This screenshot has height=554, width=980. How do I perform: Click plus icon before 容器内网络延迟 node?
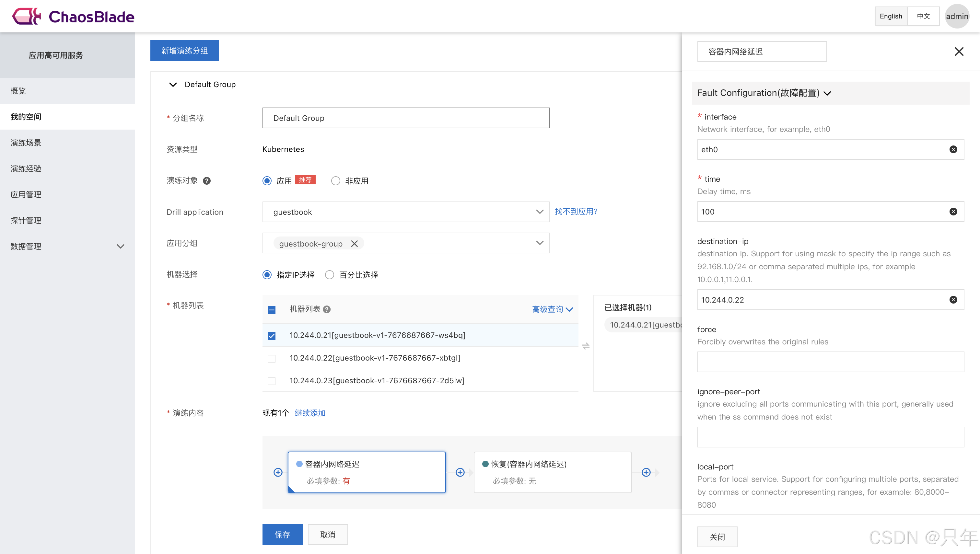278,472
